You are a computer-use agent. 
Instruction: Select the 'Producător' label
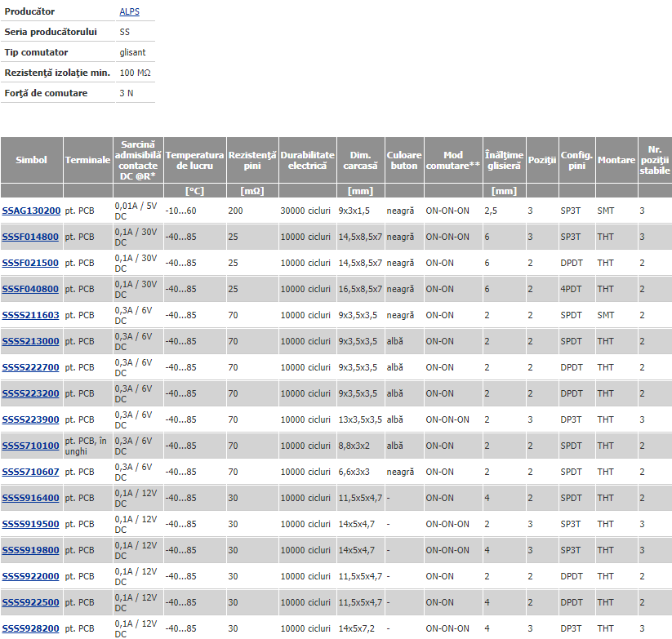[x=29, y=11]
